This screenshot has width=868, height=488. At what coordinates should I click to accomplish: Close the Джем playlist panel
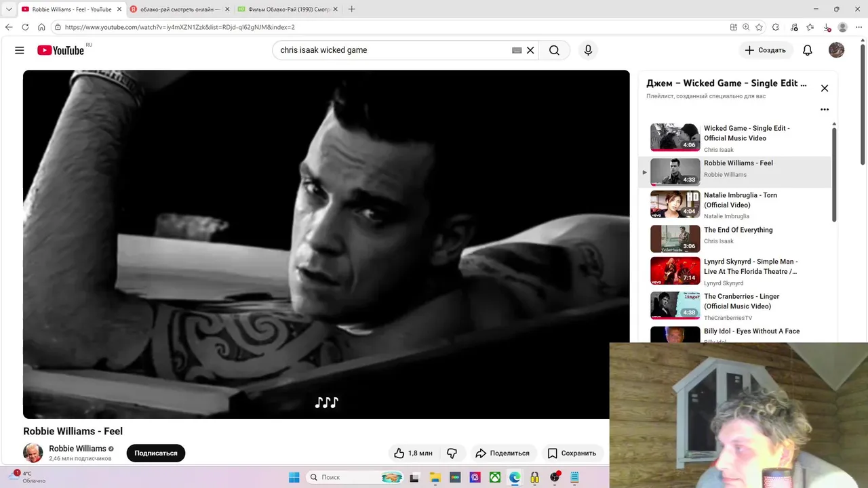tap(825, 88)
